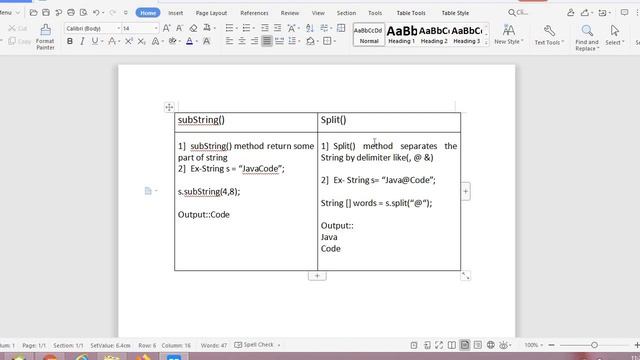The image size is (640, 360).
Task: Open the Insert tab
Action: (x=176, y=13)
